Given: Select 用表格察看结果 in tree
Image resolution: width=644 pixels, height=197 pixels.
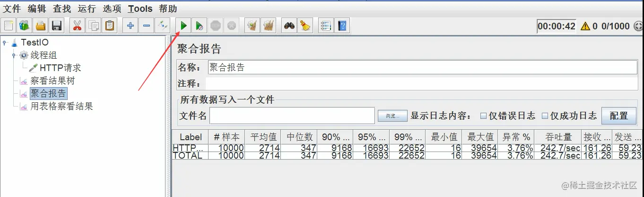Looking at the screenshot, I should (x=61, y=107).
